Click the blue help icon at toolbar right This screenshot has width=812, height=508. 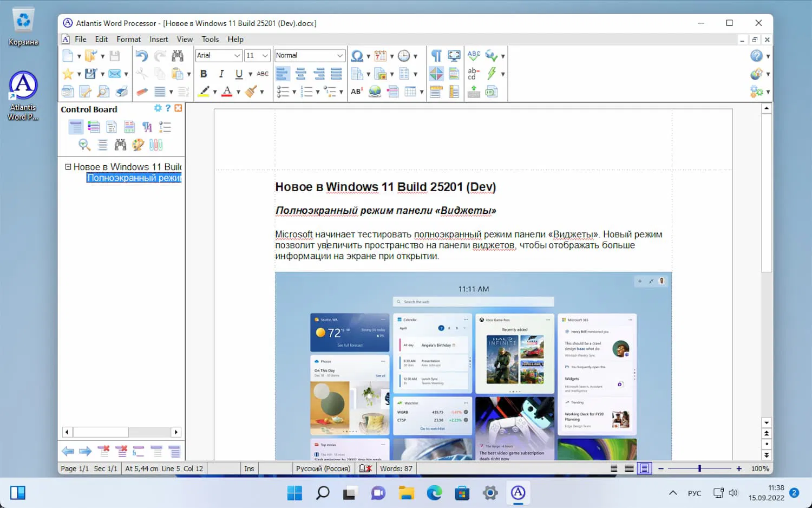click(756, 56)
